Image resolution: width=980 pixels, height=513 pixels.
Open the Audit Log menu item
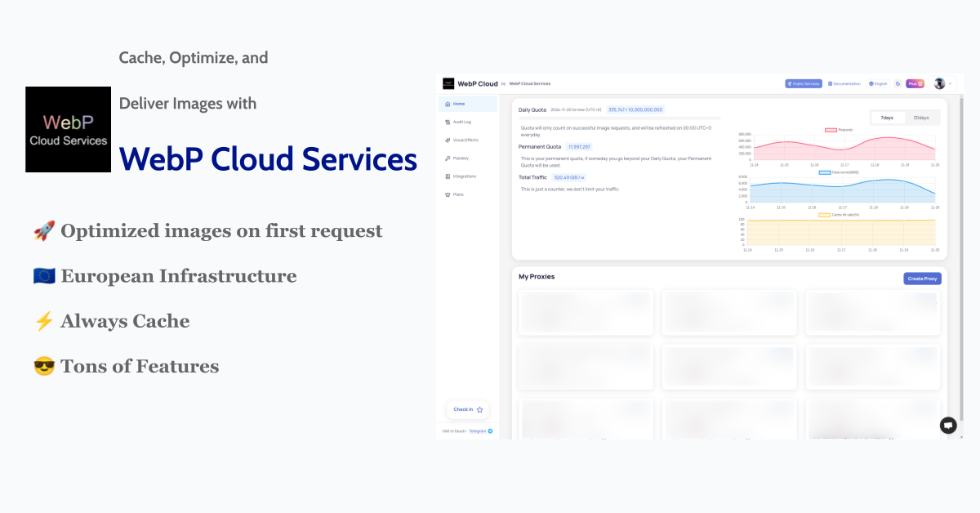461,122
